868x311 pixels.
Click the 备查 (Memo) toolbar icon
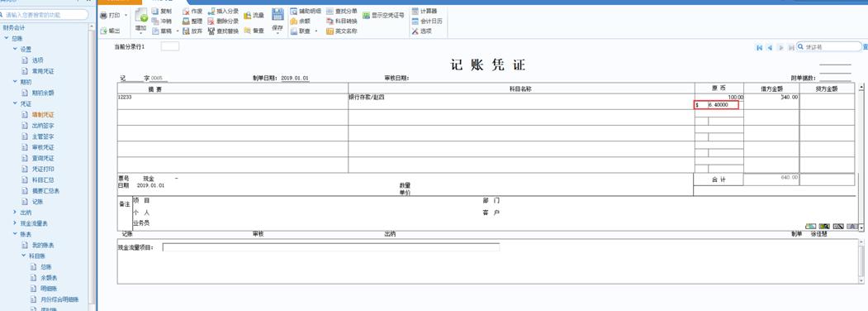[x=247, y=31]
